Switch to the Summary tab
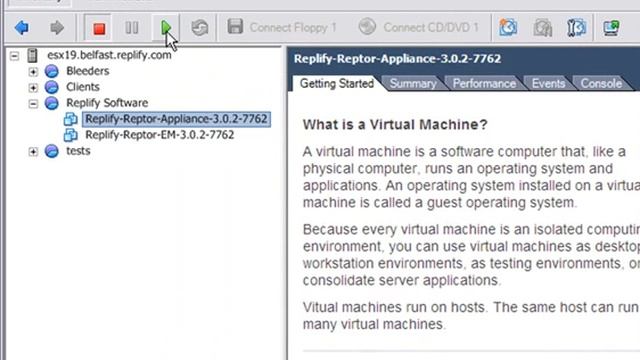The image size is (640, 360). 413,84
